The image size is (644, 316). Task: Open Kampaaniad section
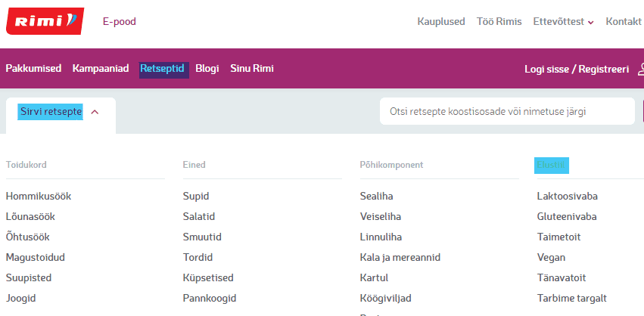[x=100, y=69]
